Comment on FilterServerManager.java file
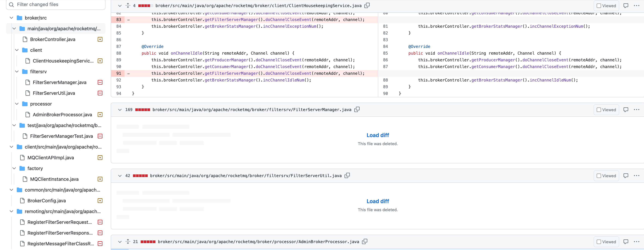Screen dimensions: 644x250 pos(626,110)
